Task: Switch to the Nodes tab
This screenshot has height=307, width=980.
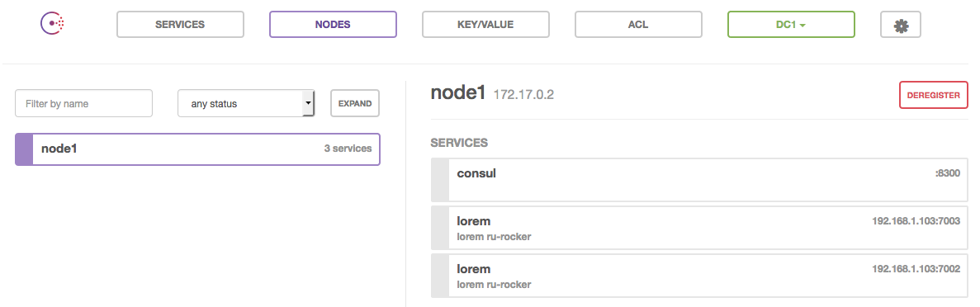Action: [333, 25]
